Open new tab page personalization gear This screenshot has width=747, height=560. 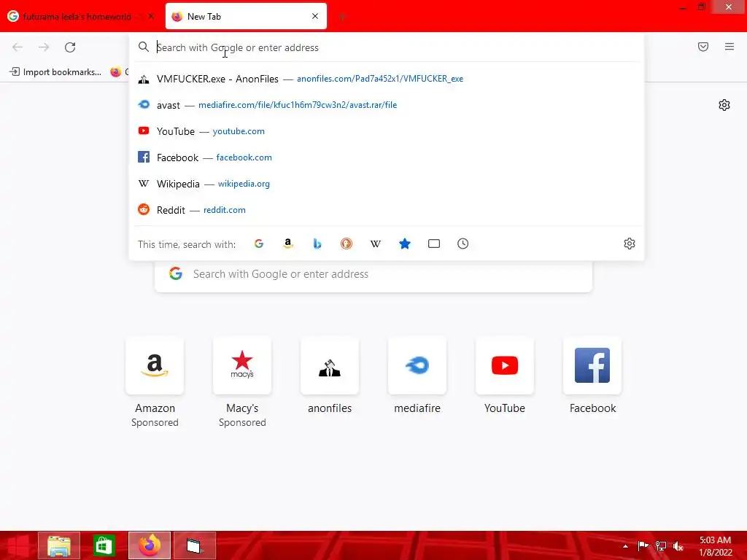[x=724, y=105]
